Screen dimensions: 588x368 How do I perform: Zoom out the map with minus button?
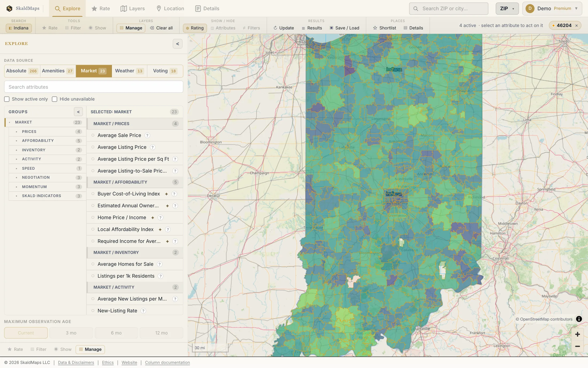pos(577,346)
